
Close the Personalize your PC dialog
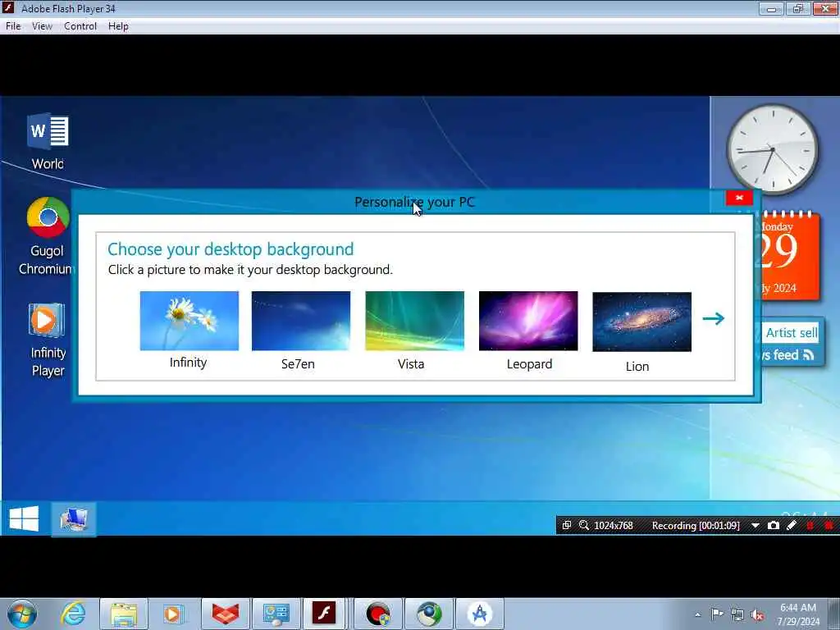point(739,198)
